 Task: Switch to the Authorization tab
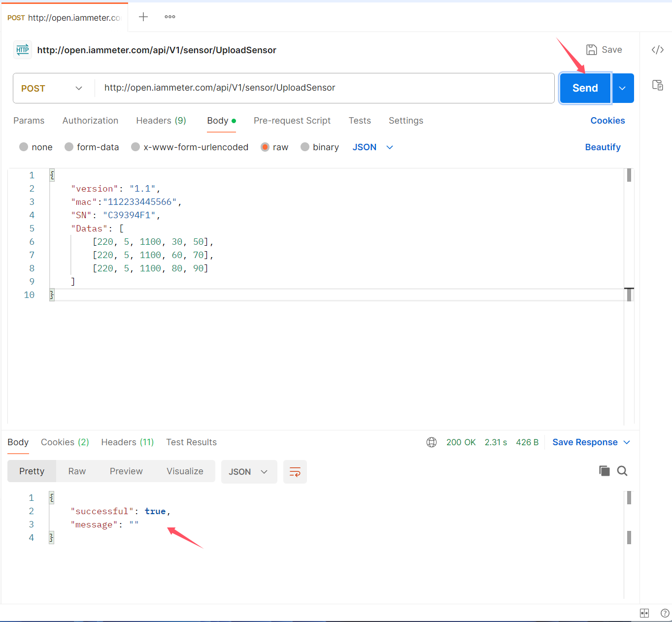click(90, 121)
